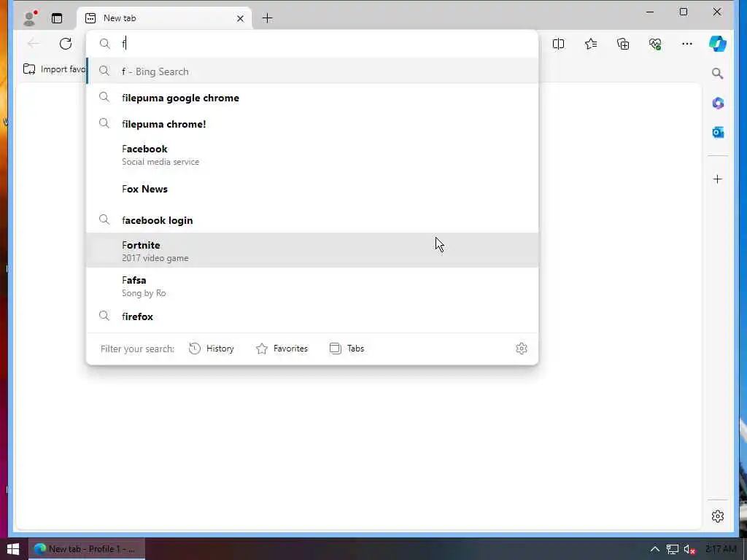Viewport: 747px width, 560px height.
Task: Filter search by Tabs
Action: click(x=347, y=349)
